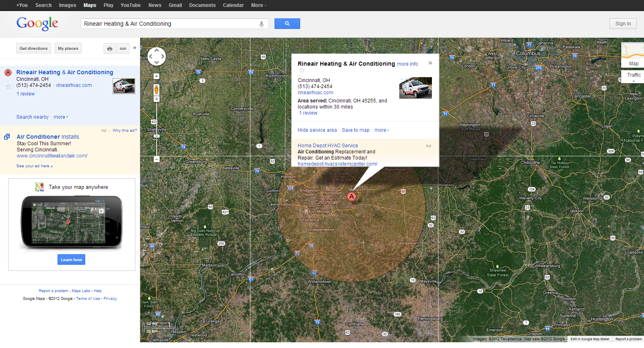Zoom in with the plus button

[157, 99]
